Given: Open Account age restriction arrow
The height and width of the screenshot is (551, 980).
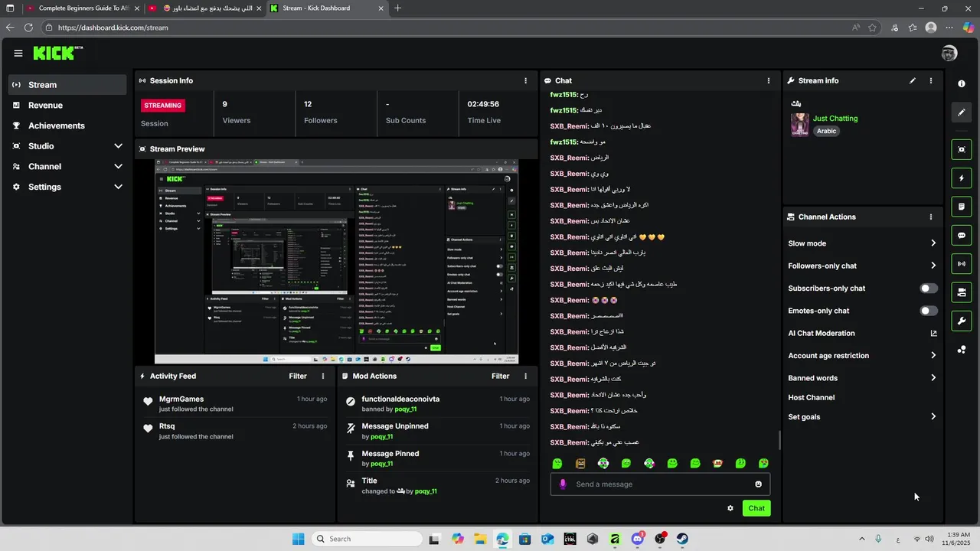Looking at the screenshot, I should coord(933,355).
